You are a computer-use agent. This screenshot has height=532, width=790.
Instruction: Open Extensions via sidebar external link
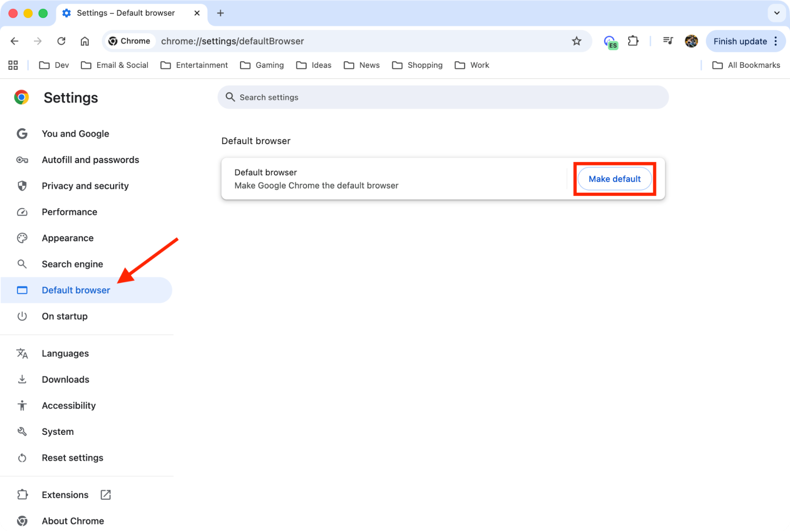tap(105, 494)
